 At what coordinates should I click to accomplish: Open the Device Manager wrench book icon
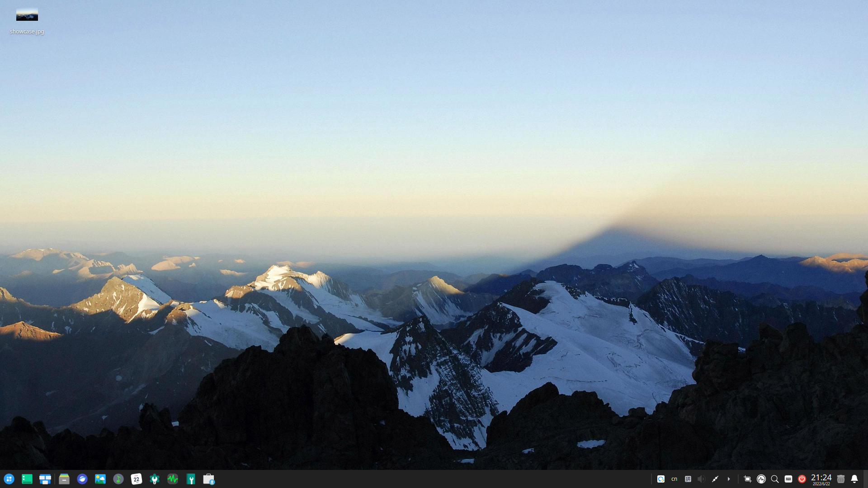coord(191,479)
